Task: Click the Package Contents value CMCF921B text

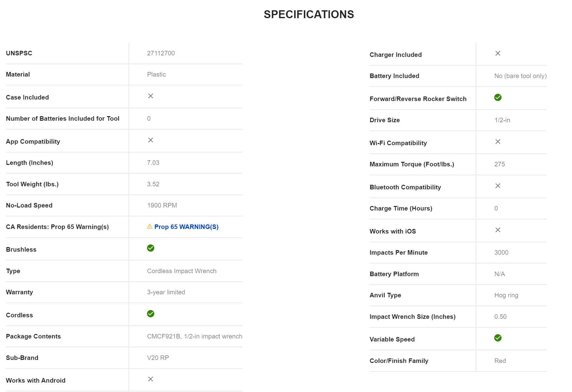Action: coord(194,336)
